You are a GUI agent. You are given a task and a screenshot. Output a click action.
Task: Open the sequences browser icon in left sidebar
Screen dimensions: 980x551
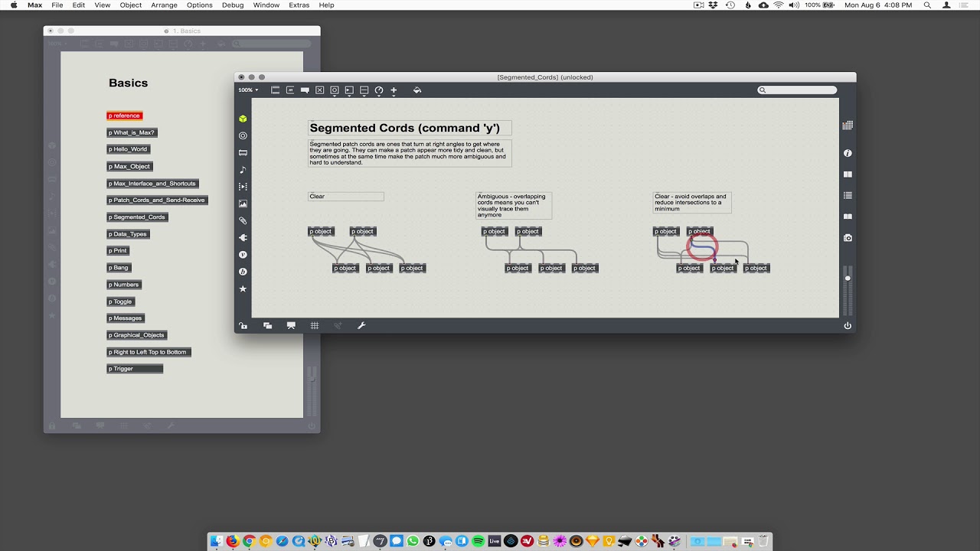click(x=243, y=187)
